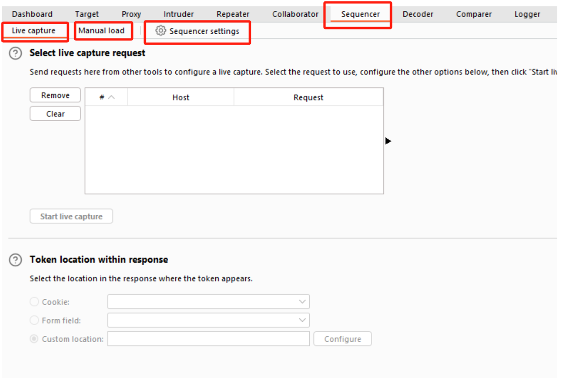Select the Cookie radio button
Image resolution: width=563 pixels, height=392 pixels.
[35, 302]
